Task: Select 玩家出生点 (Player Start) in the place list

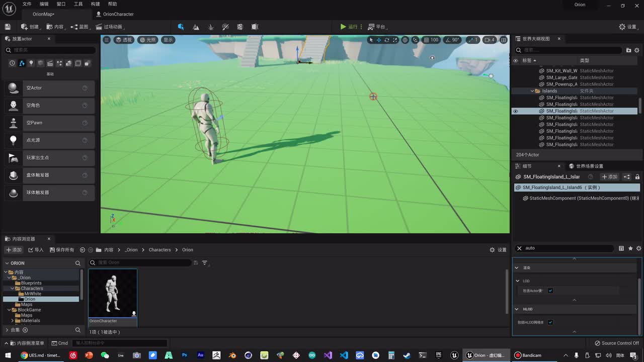Action: (x=50, y=157)
